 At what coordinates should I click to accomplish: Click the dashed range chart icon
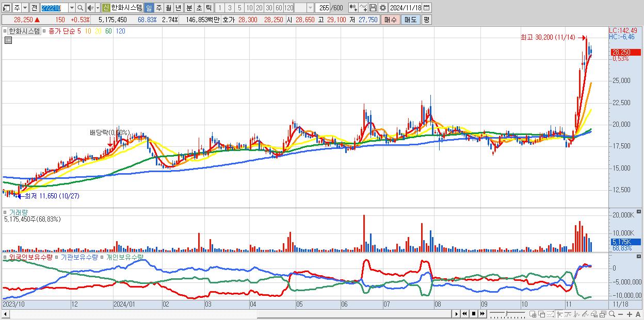point(550,314)
